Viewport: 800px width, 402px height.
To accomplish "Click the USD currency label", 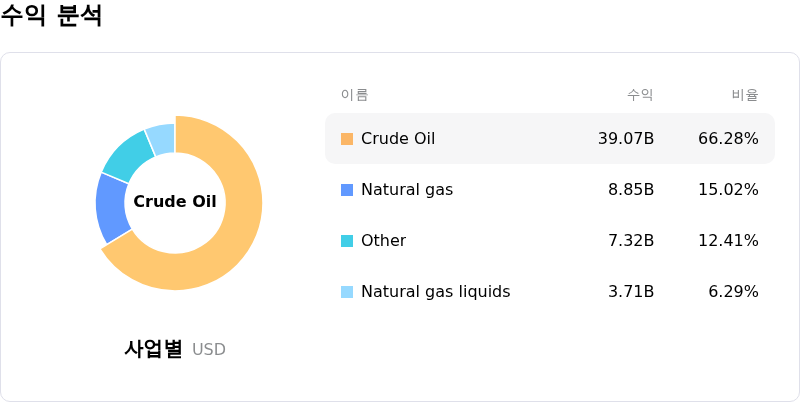I will 209,350.
